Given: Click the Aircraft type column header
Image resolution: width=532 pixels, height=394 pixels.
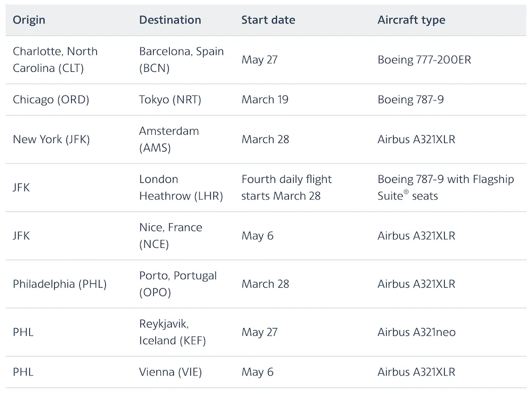Looking at the screenshot, I should [x=411, y=20].
